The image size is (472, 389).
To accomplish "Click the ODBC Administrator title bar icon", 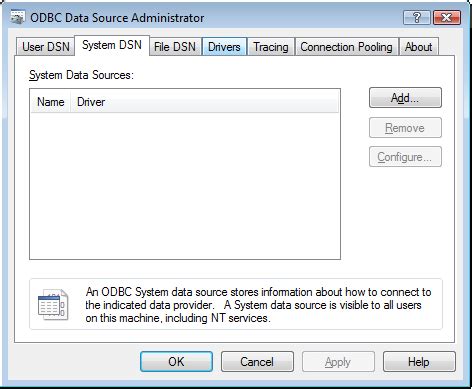I will point(17,17).
